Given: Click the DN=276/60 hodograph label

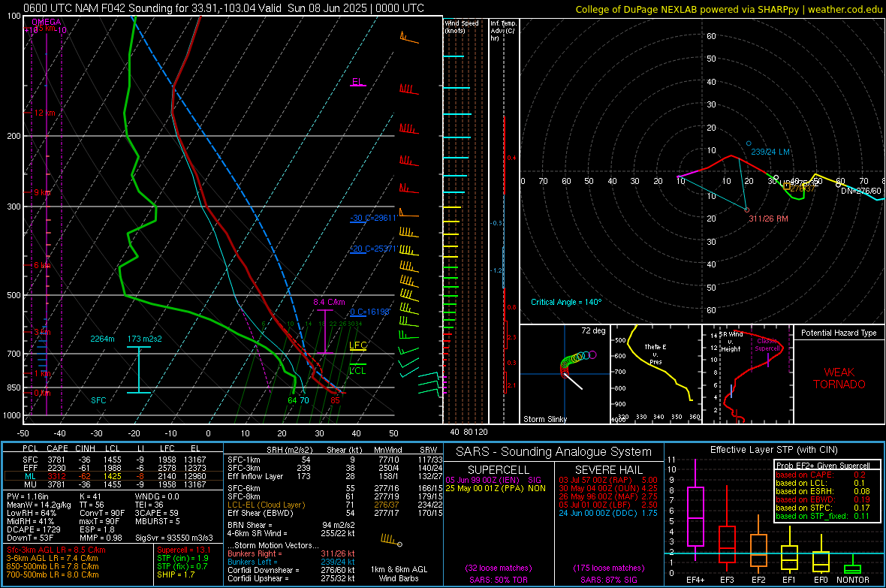Looking at the screenshot, I should [x=860, y=191].
